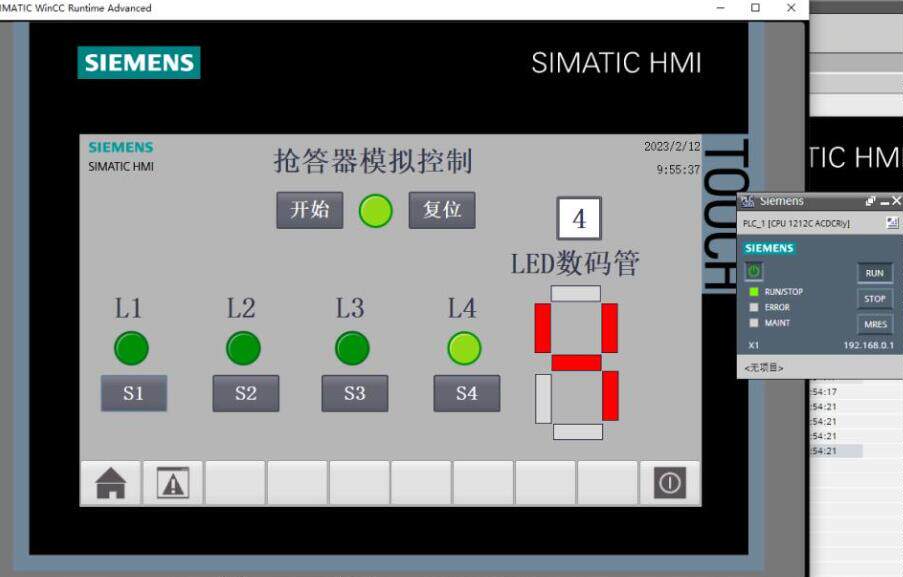Close the WinCC Runtime Advanced window

791,7
